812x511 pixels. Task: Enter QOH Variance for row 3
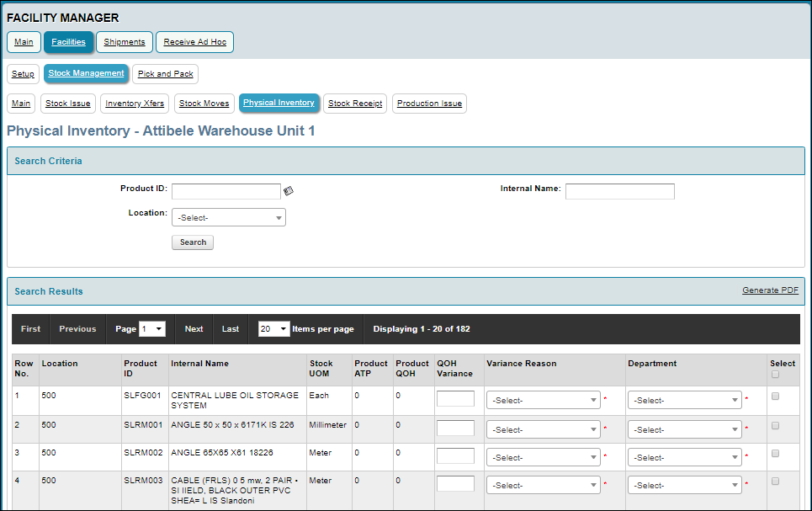pos(455,454)
